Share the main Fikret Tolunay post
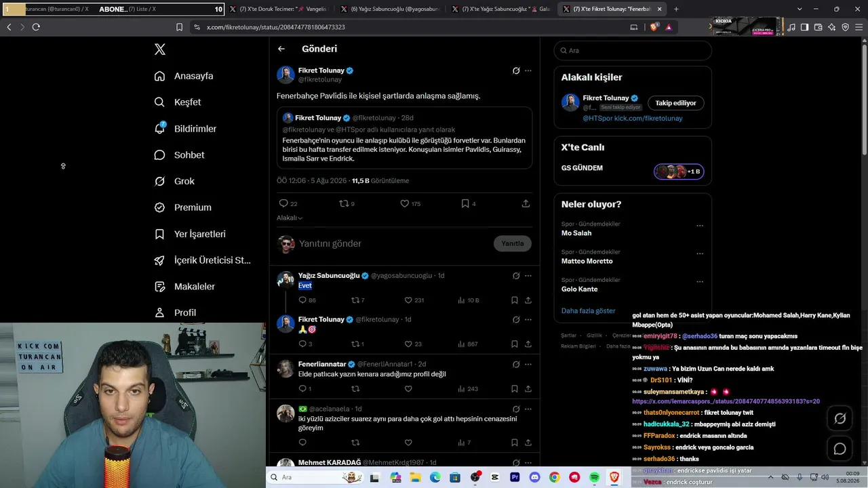The image size is (868, 488). 526,203
